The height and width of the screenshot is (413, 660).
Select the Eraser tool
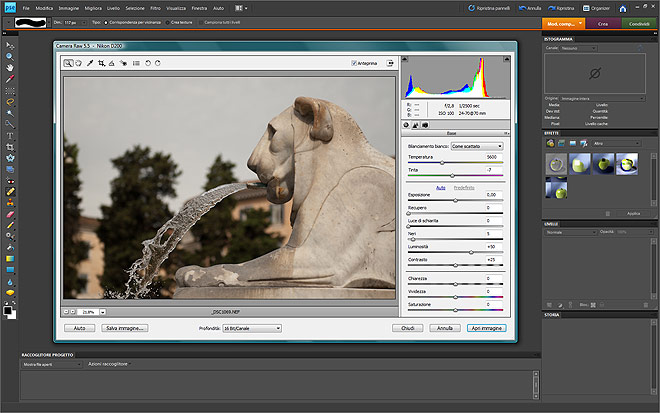(10, 214)
